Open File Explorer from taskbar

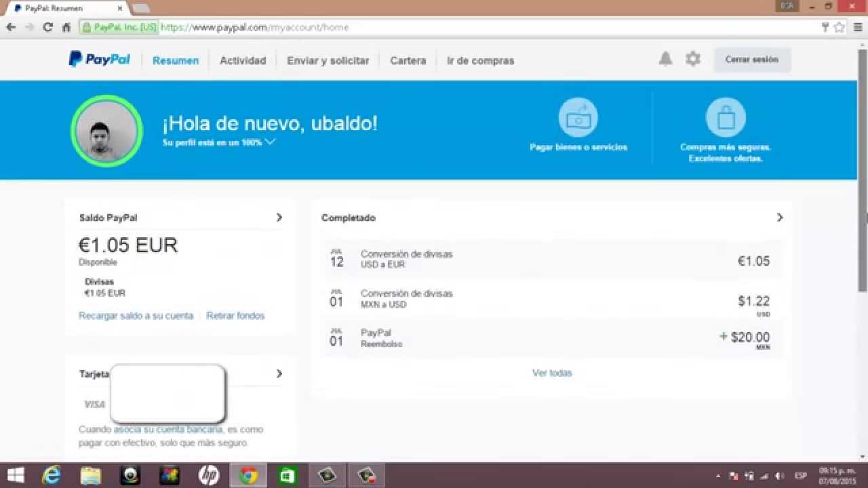click(x=91, y=476)
